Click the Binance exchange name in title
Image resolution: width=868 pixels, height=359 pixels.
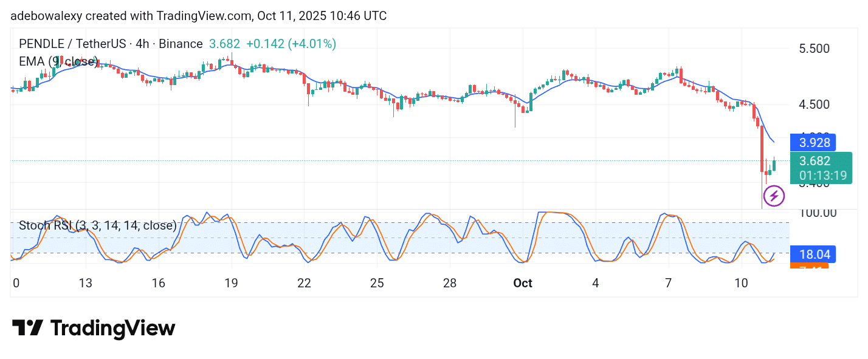point(179,44)
